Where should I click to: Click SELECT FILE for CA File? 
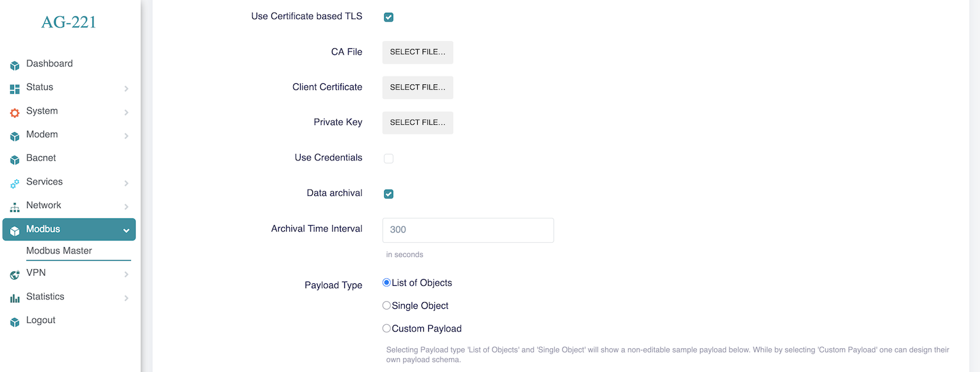tap(417, 52)
